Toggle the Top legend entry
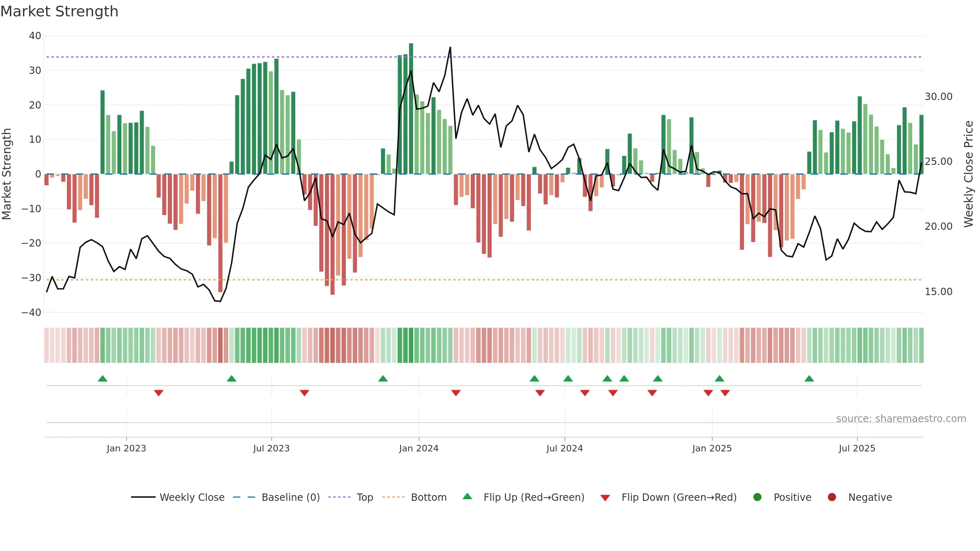Viewport: 980px width, 551px height. coord(351,497)
